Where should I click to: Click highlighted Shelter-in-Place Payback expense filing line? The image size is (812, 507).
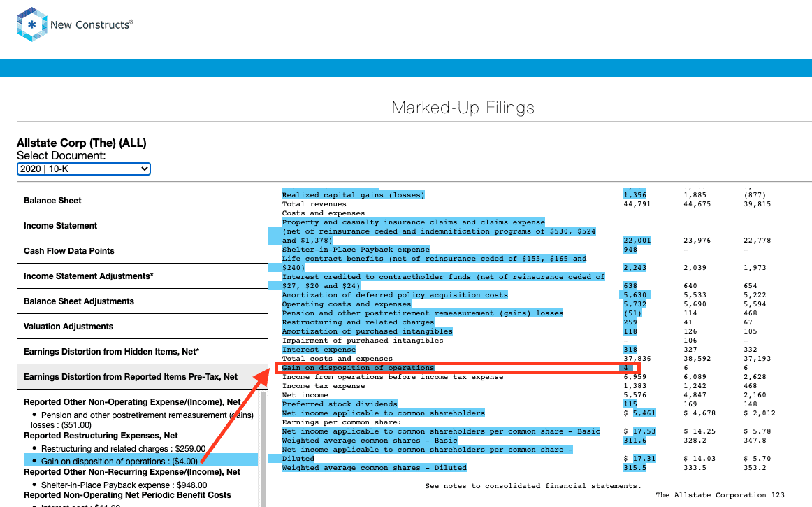pyautogui.click(x=356, y=250)
